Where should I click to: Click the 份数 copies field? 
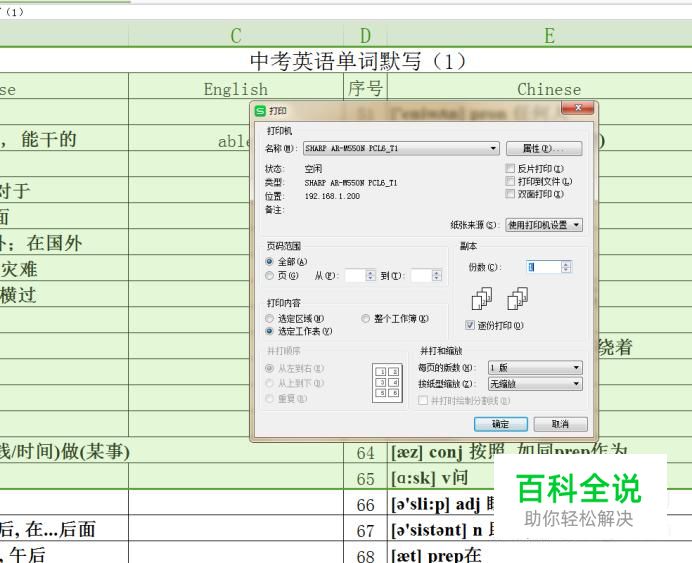544,266
